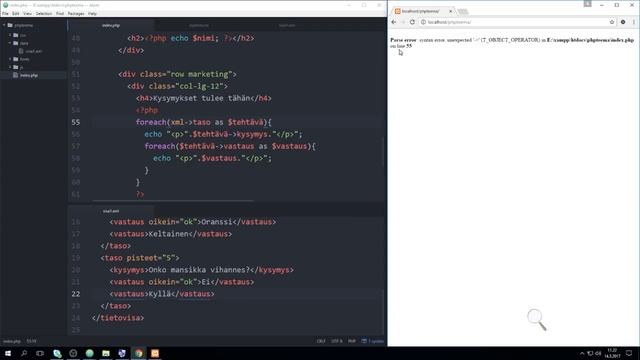The image size is (640, 360).
Task: Open the Help menu in Atom
Action: coord(93,13)
